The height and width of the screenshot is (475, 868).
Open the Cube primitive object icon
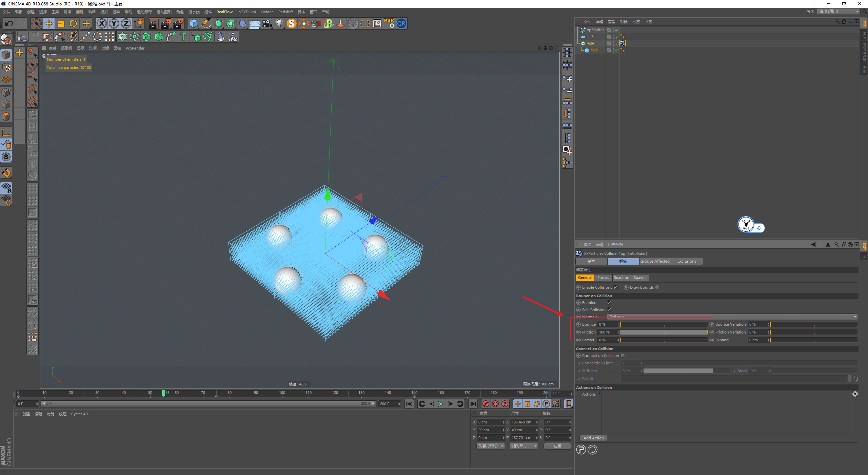point(194,24)
